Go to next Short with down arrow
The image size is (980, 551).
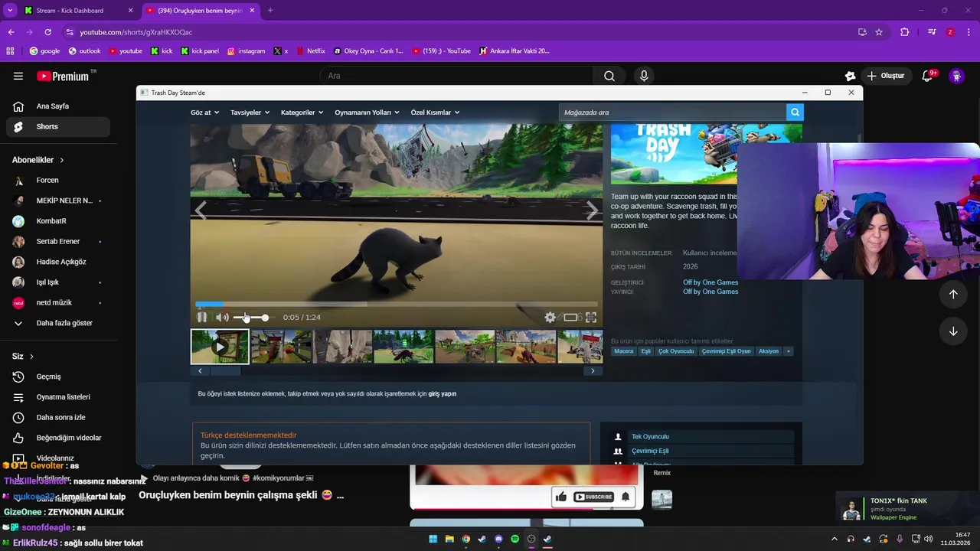953,331
